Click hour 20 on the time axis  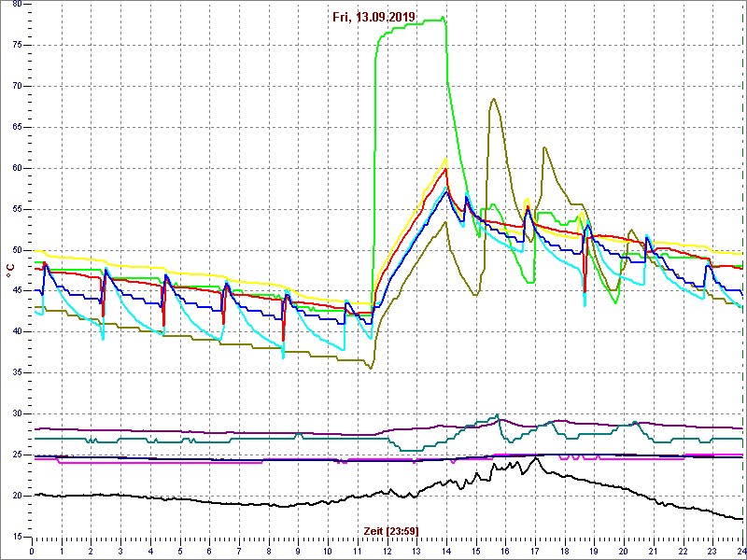(x=624, y=552)
